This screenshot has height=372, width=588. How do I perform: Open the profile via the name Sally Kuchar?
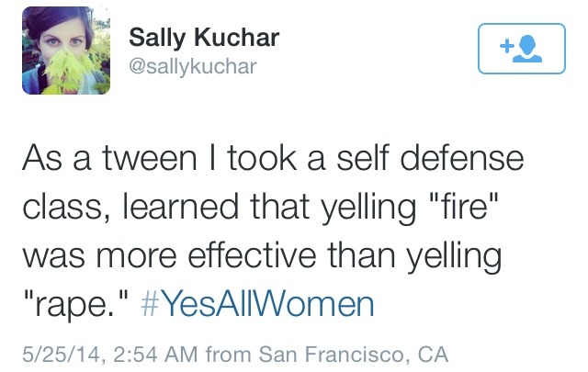(x=204, y=39)
